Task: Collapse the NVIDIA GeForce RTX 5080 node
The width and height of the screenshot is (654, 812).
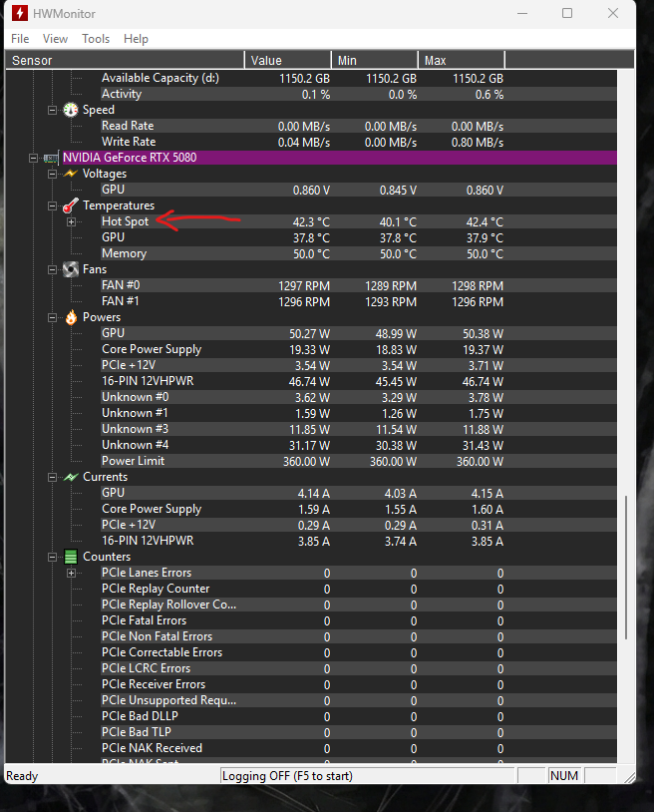Action: coord(33,158)
